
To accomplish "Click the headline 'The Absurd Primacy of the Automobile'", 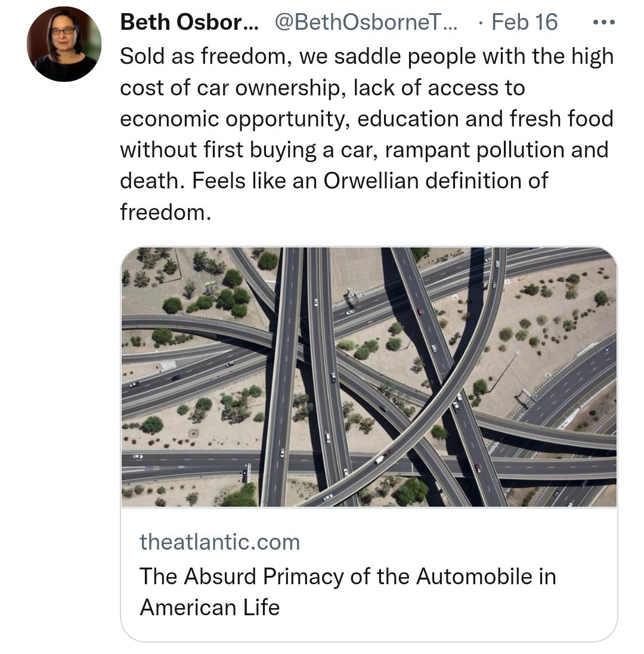I will tap(346, 576).
